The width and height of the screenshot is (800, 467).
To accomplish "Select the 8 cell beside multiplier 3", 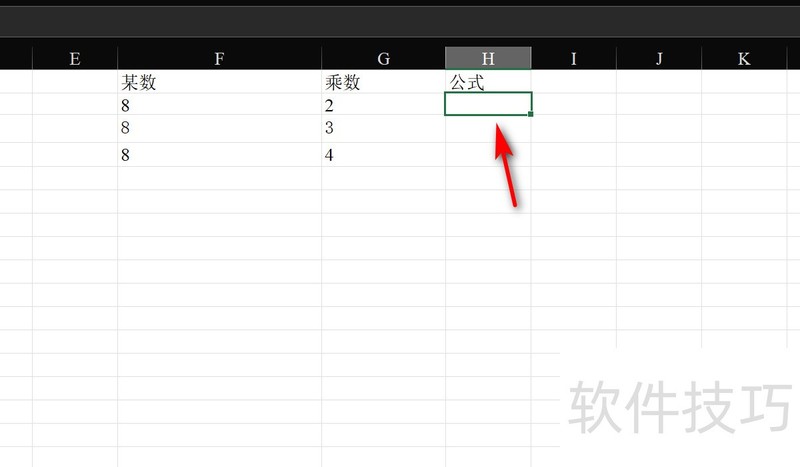I will pos(219,128).
